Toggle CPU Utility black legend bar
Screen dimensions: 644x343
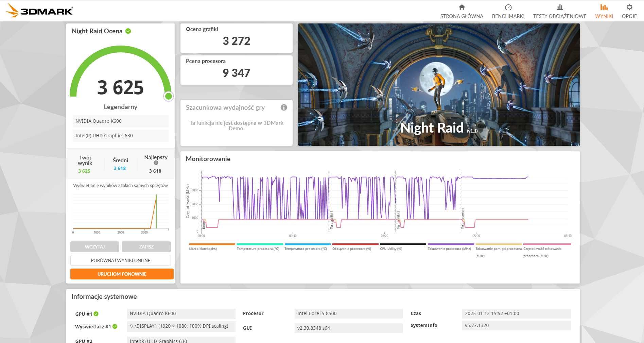pyautogui.click(x=403, y=244)
